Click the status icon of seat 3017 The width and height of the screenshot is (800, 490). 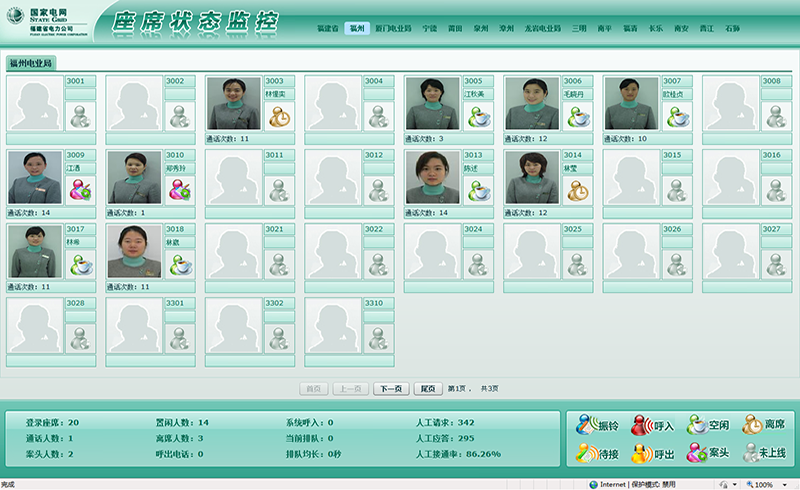tap(81, 265)
